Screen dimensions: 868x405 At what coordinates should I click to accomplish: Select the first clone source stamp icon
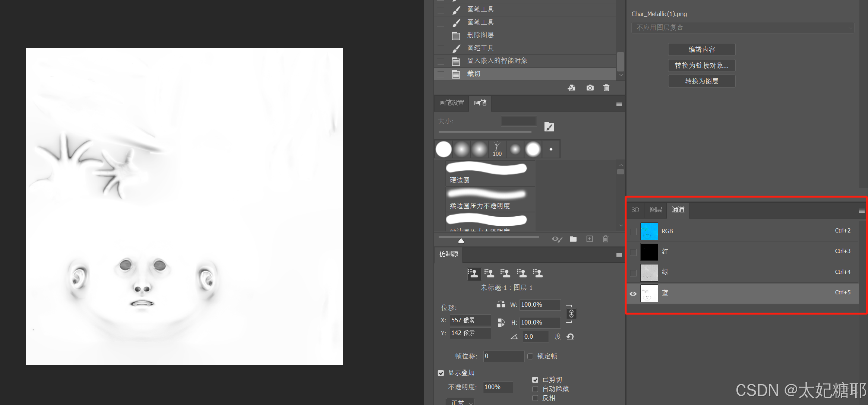point(473,274)
